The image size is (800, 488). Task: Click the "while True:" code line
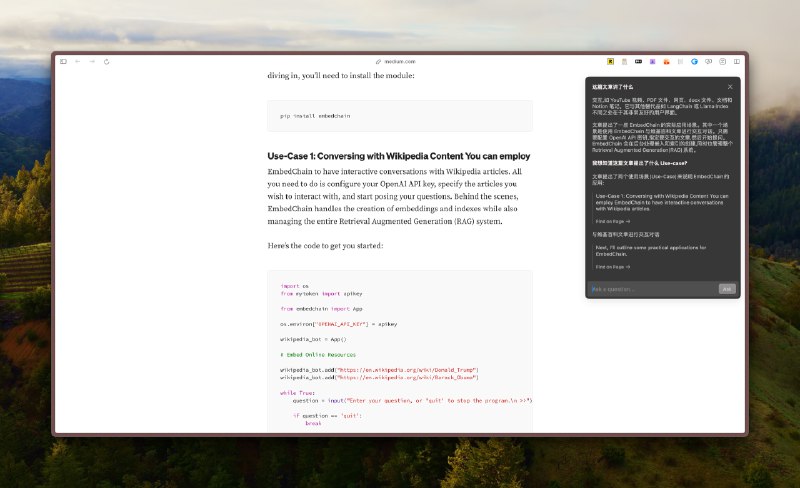pyautogui.click(x=297, y=393)
